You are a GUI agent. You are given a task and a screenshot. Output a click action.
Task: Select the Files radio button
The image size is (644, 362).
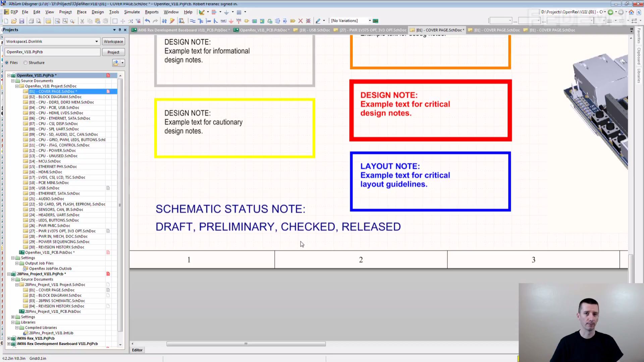[x=7, y=63]
